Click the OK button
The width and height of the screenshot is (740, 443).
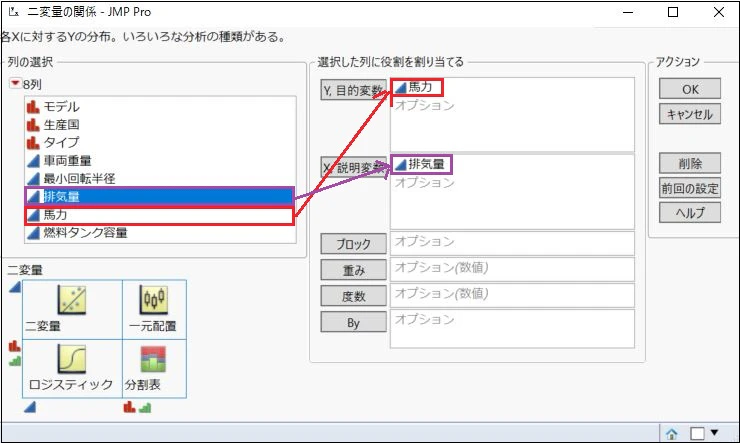(x=690, y=89)
